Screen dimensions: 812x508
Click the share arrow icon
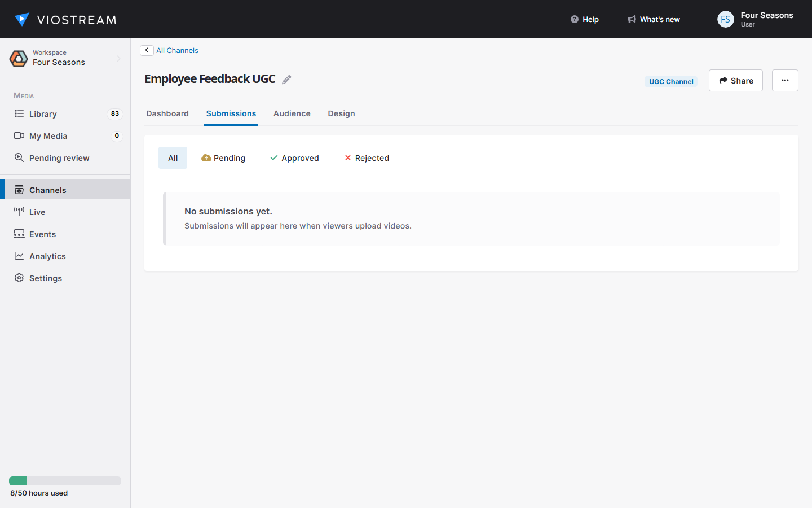point(723,81)
